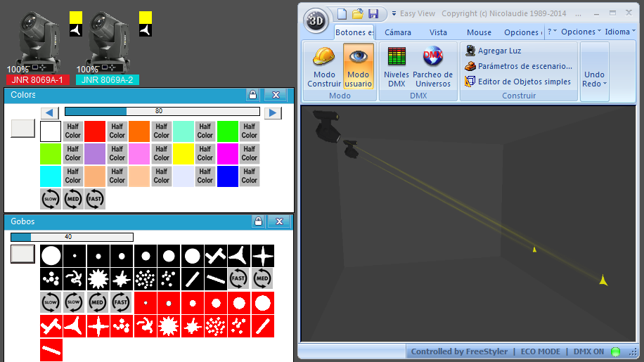Open the help question mark dropdown
Screen dimensions: 644x362
552,32
